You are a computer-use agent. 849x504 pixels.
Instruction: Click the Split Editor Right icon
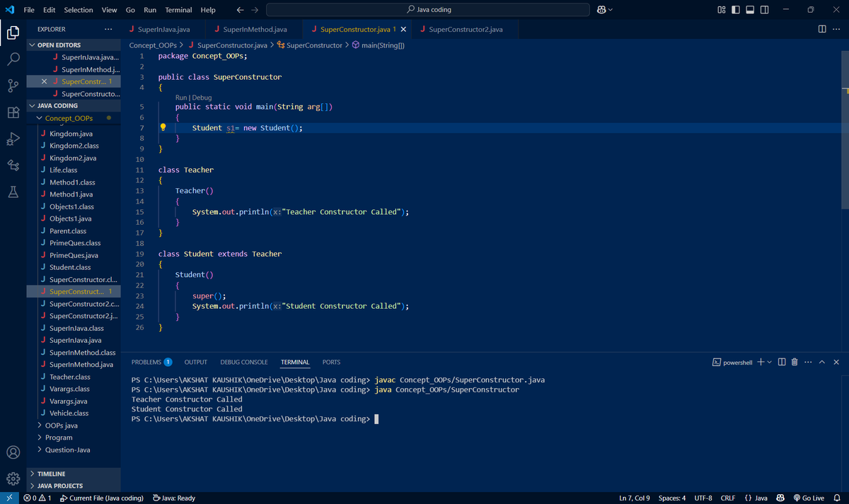pos(821,29)
